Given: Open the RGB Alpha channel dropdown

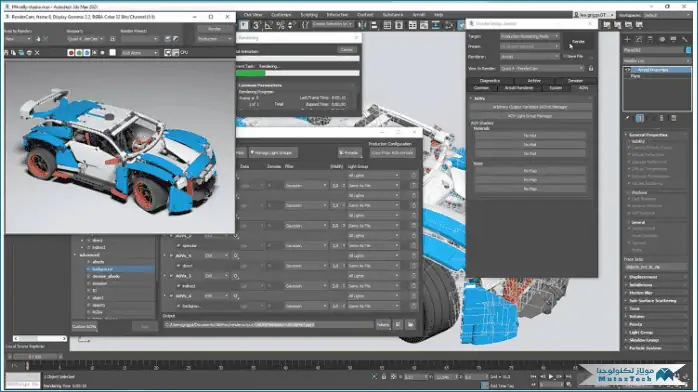Looking at the screenshot, I should tap(140, 53).
